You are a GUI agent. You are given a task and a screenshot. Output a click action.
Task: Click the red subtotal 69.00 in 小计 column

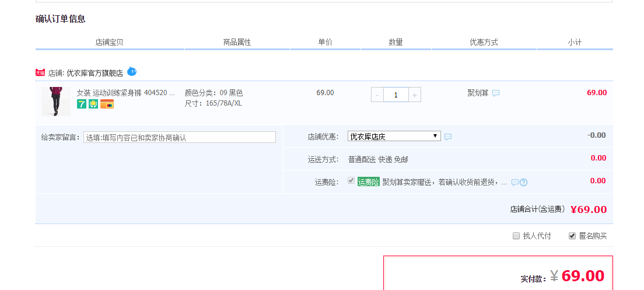tap(597, 92)
